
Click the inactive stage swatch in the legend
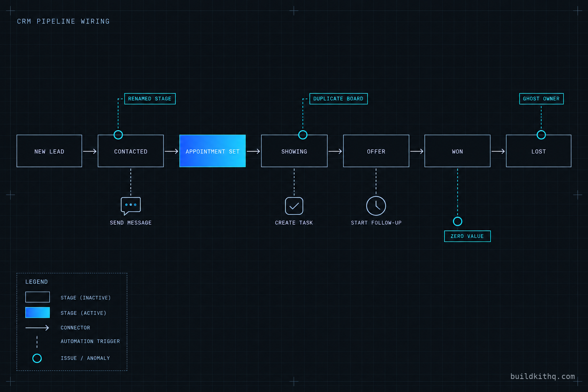pos(38,297)
